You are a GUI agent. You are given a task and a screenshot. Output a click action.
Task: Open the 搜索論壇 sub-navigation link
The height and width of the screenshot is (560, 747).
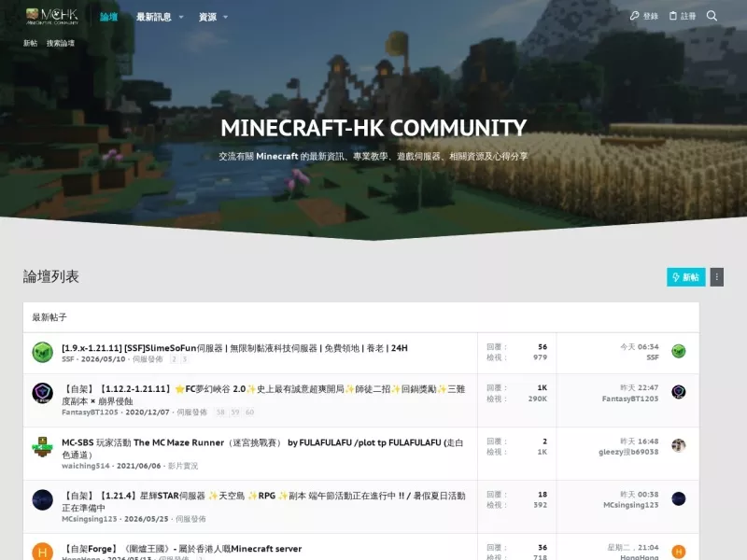pyautogui.click(x=61, y=43)
